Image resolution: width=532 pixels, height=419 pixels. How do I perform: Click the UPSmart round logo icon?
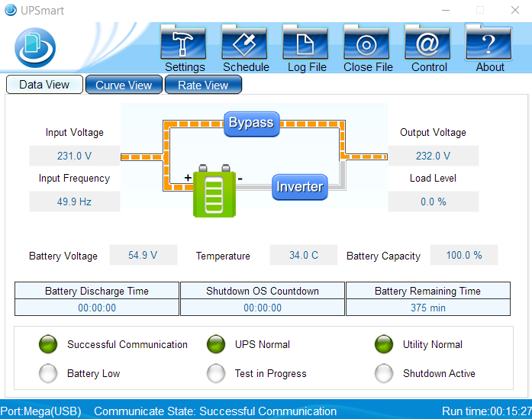(35, 47)
